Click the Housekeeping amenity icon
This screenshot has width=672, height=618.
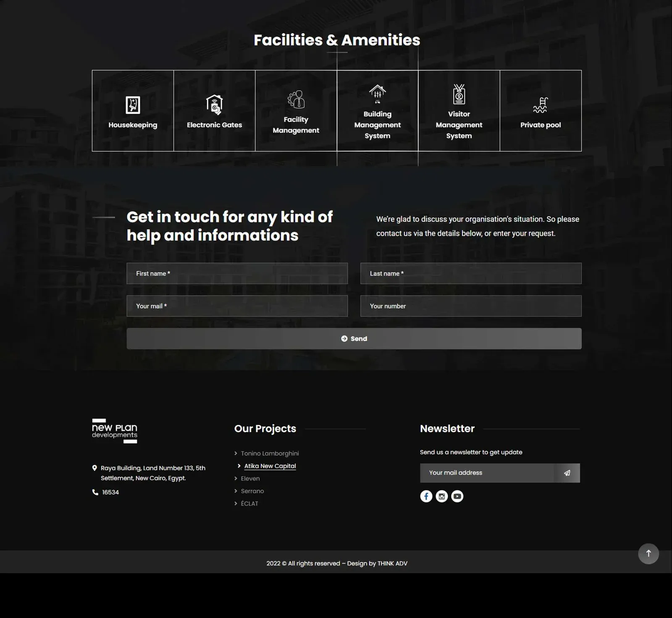133,105
